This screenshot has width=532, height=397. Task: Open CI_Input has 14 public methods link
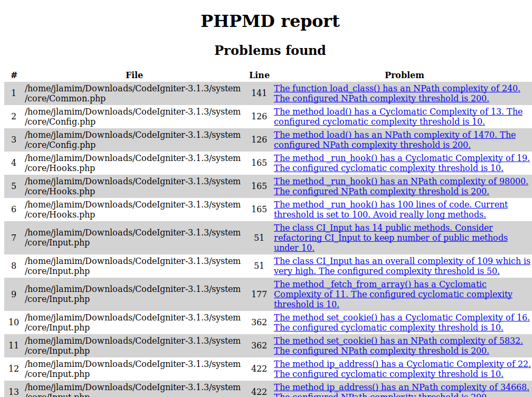click(383, 228)
